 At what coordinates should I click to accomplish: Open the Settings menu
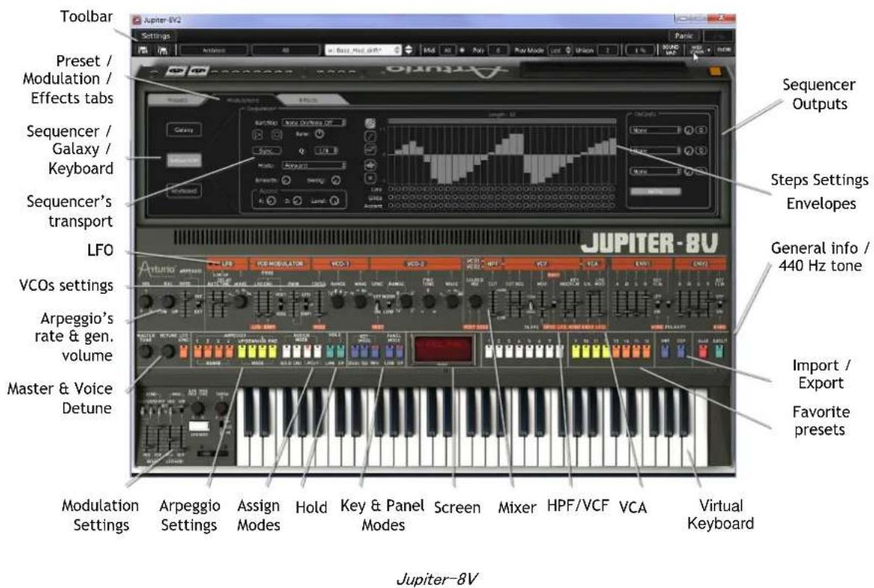(155, 36)
